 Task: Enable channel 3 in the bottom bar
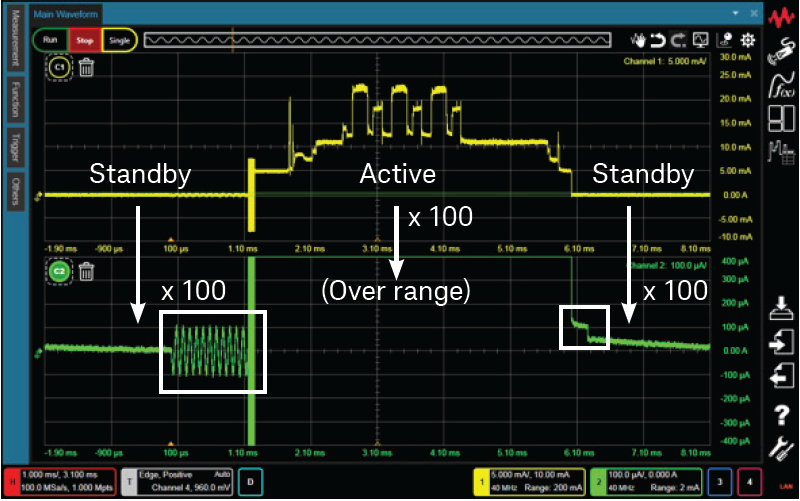tap(718, 482)
